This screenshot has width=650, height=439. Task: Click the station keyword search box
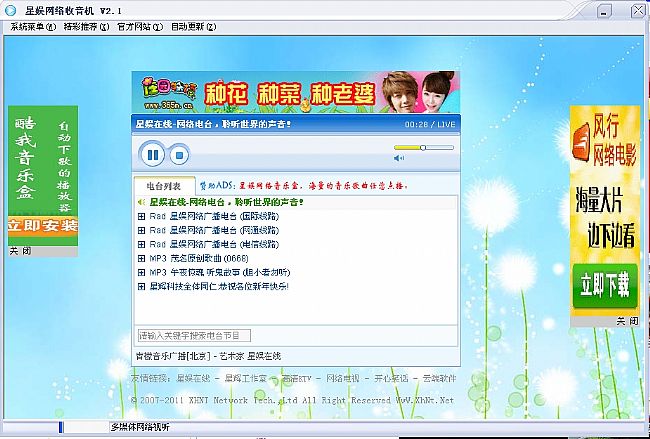[x=194, y=335]
